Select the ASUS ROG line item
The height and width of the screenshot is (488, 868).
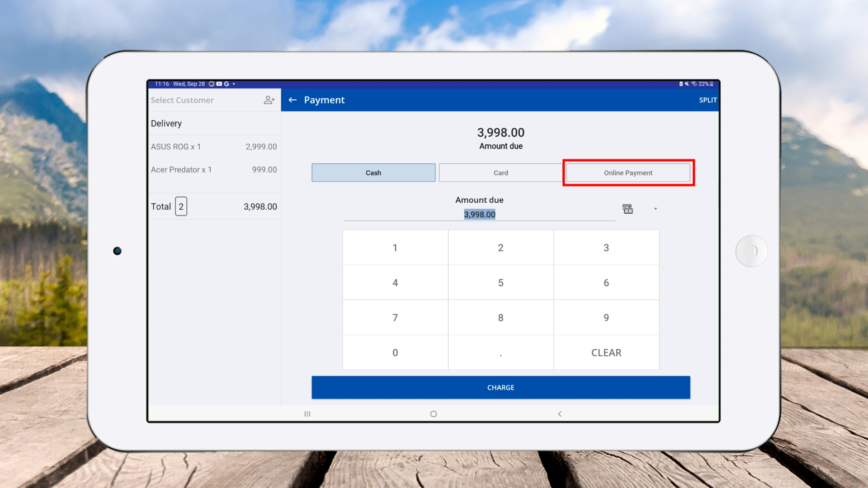coord(213,147)
